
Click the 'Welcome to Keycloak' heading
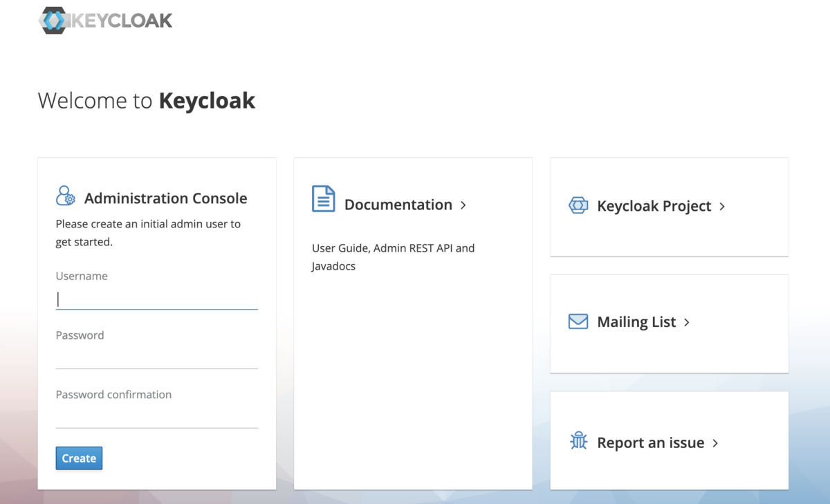tap(147, 101)
